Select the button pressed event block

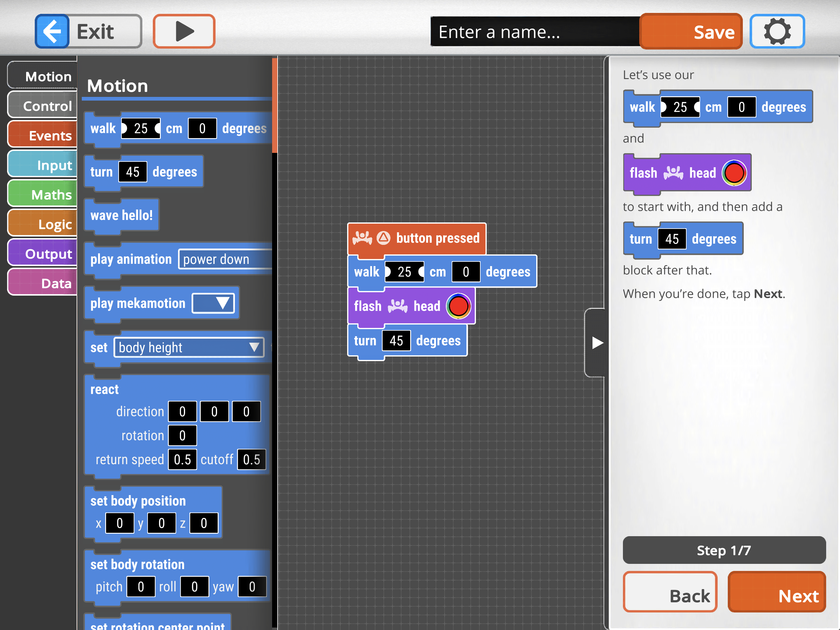(x=417, y=239)
